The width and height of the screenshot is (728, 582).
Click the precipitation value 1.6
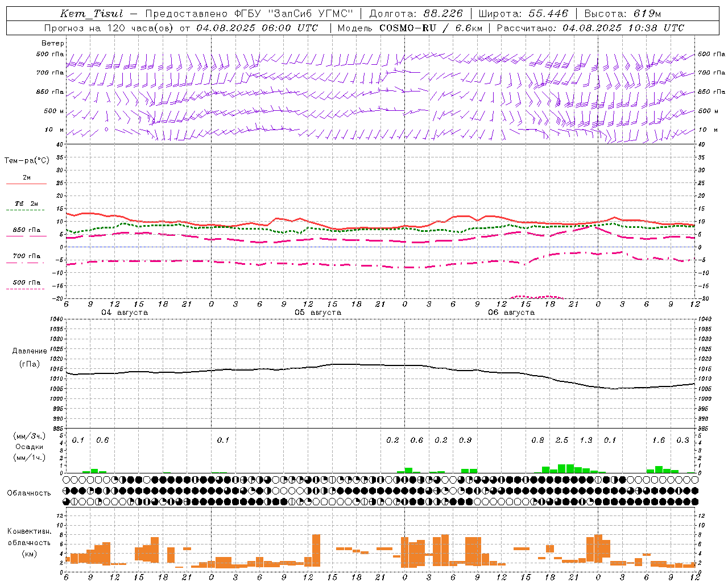click(x=659, y=440)
